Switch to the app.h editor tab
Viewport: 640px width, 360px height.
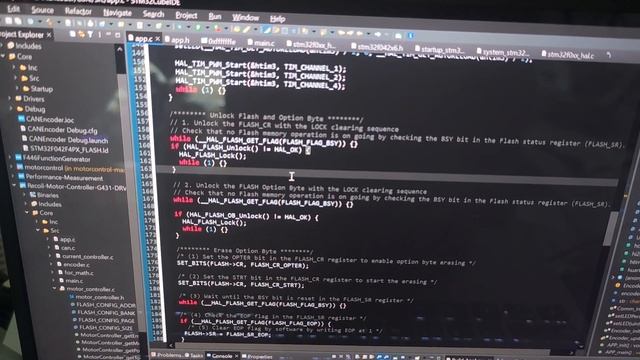(177, 40)
